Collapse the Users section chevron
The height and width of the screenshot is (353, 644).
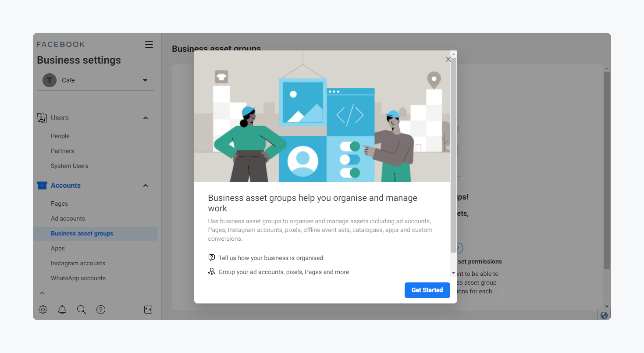[146, 118]
